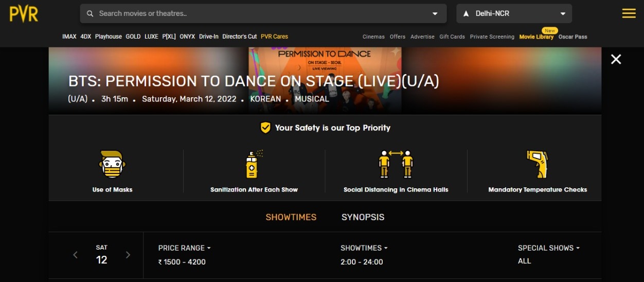Open the ONYX format link
The image size is (644, 282).
click(x=187, y=37)
